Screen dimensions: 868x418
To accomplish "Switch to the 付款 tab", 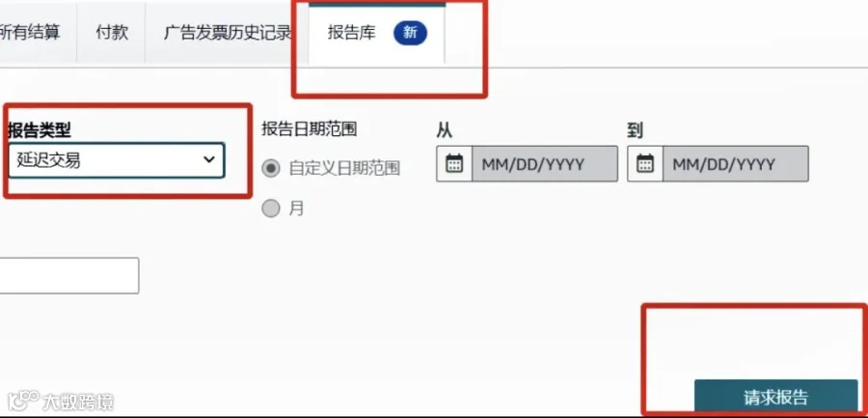I will [x=111, y=33].
